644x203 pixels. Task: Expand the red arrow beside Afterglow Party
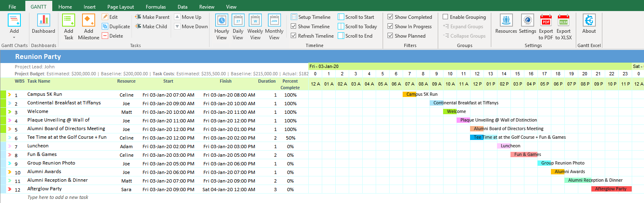pos(9,189)
